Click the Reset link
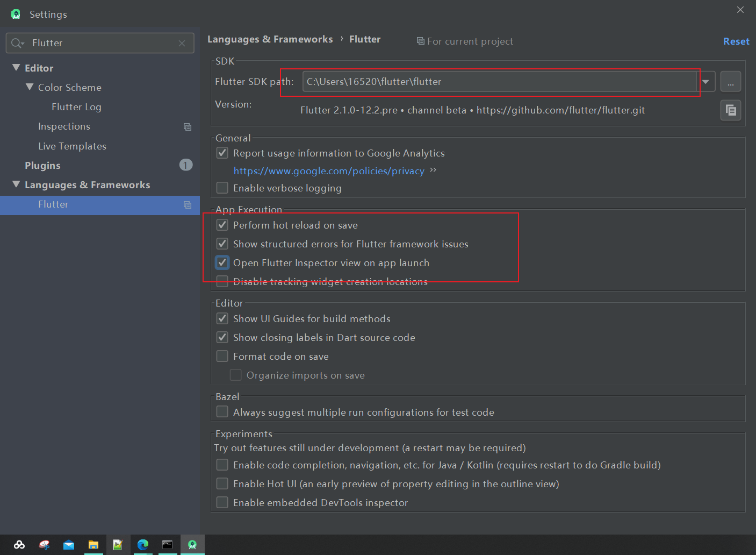This screenshot has height=555, width=756. tap(736, 41)
